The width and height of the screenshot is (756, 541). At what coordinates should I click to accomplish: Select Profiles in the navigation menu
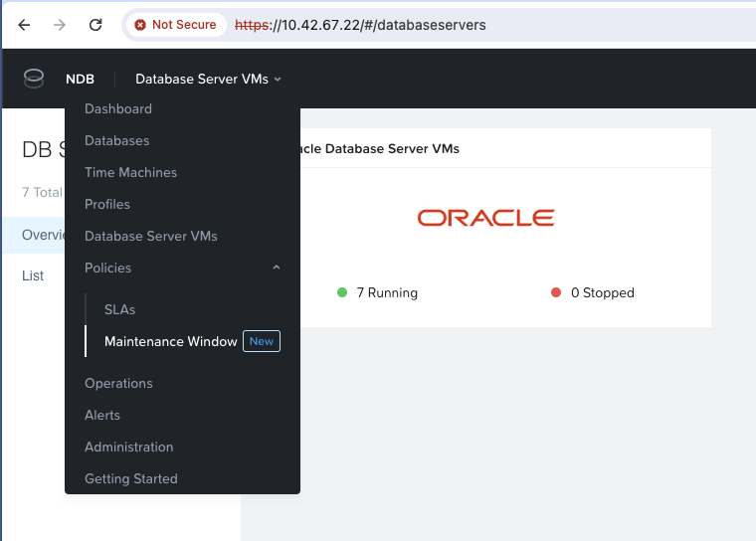107,205
